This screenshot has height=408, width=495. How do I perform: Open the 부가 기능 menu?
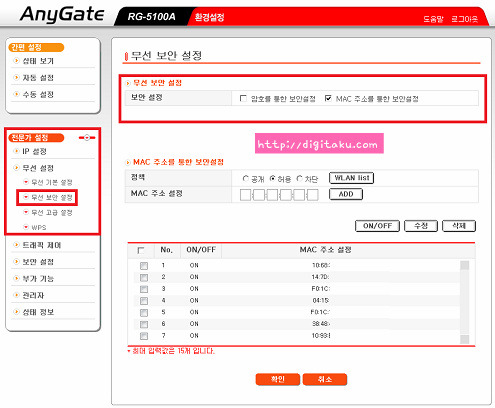pyautogui.click(x=38, y=279)
